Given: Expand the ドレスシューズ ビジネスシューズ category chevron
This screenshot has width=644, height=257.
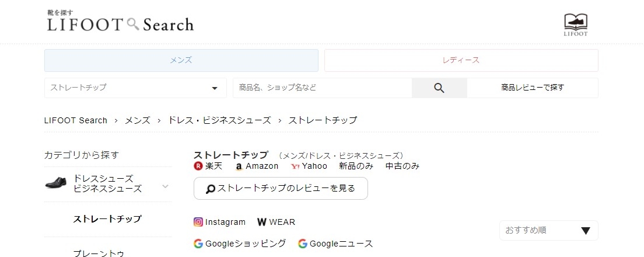Looking at the screenshot, I should [x=166, y=186].
